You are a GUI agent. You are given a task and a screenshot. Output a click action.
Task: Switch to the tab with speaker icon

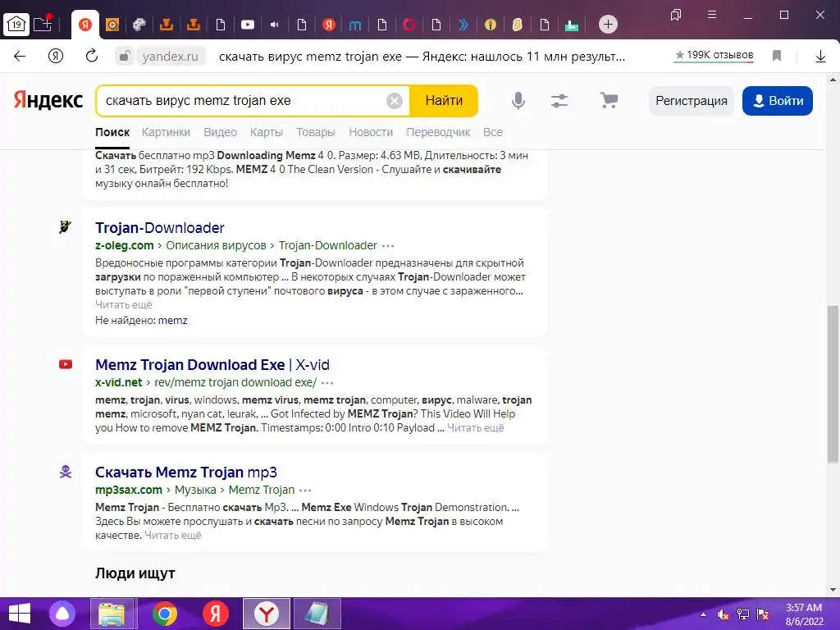274,25
